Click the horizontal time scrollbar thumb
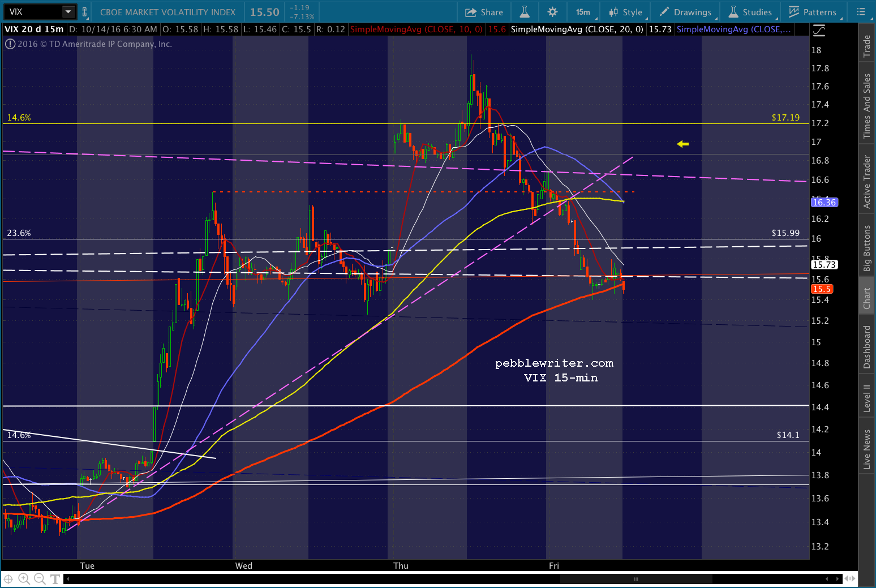 [x=636, y=579]
